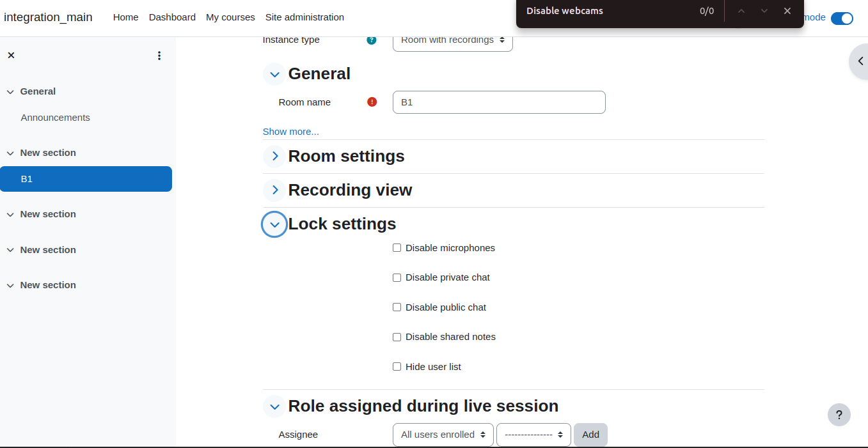868x448 pixels.
Task: Open the block drawer arrow on right
Action: [x=859, y=61]
